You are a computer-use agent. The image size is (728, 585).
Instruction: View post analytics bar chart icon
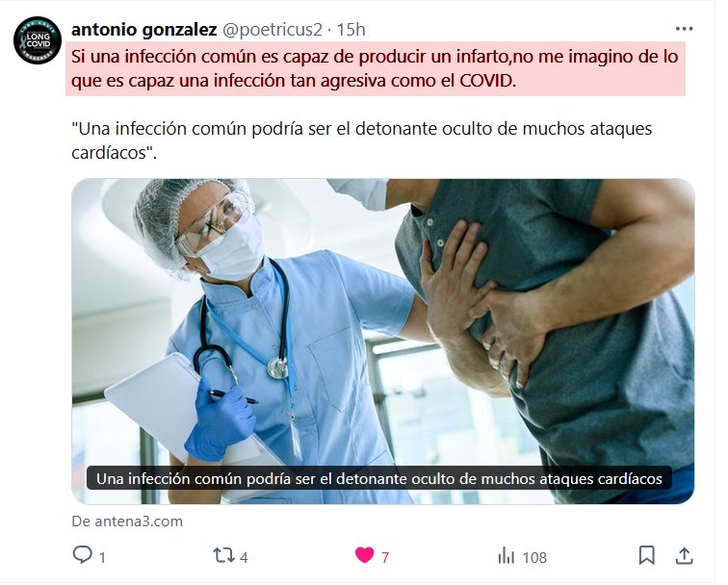pos(507,555)
